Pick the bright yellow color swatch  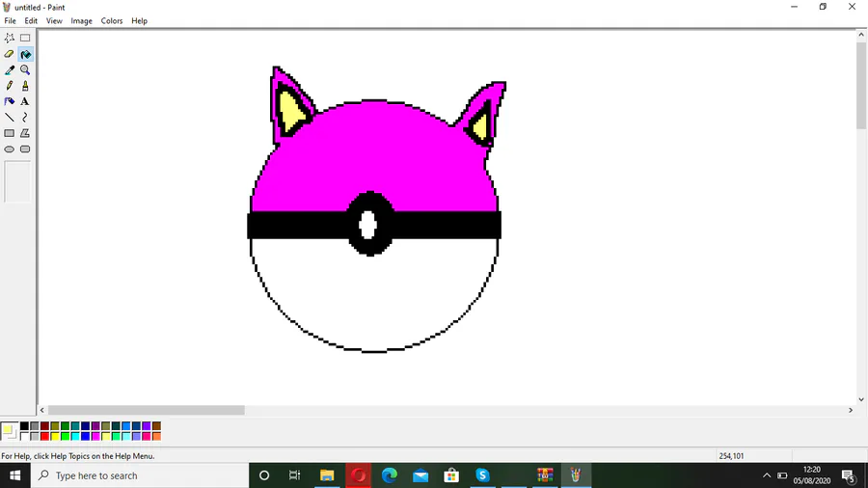click(x=55, y=436)
